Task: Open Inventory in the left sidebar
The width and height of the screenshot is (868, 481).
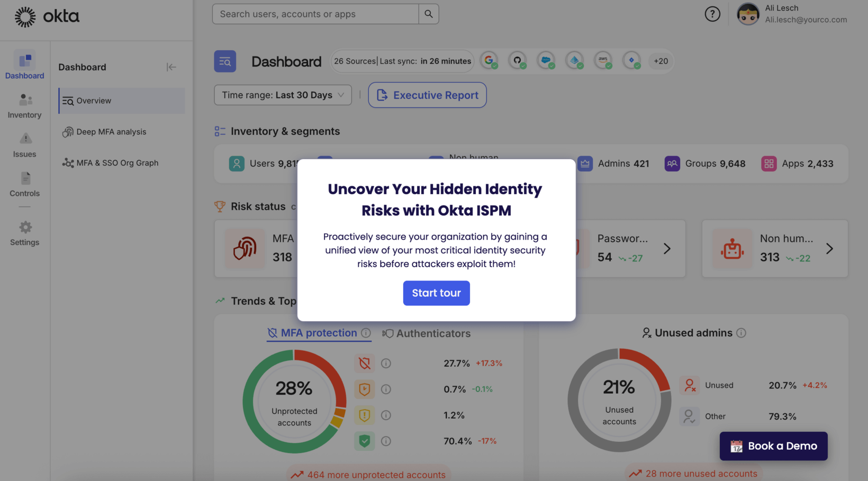Action: pos(24,106)
